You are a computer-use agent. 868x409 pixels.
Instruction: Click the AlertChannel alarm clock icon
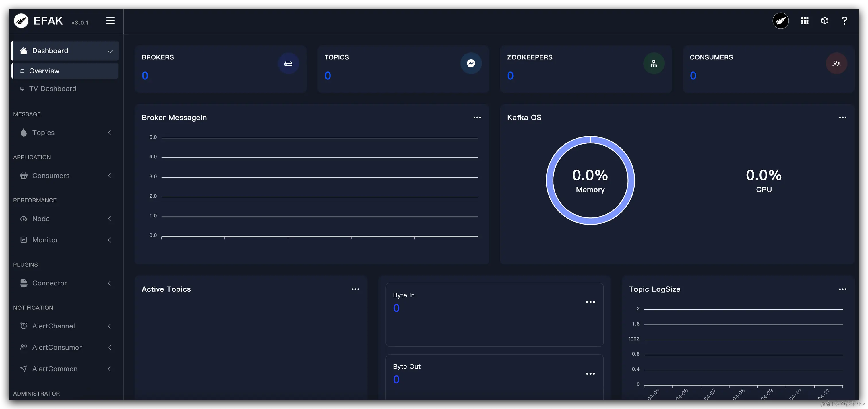click(24, 326)
